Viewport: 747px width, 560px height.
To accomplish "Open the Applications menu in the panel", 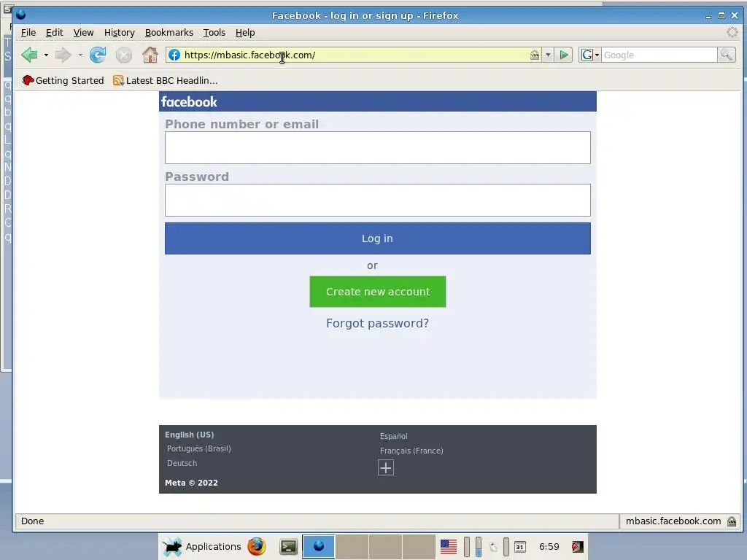I will [202, 546].
